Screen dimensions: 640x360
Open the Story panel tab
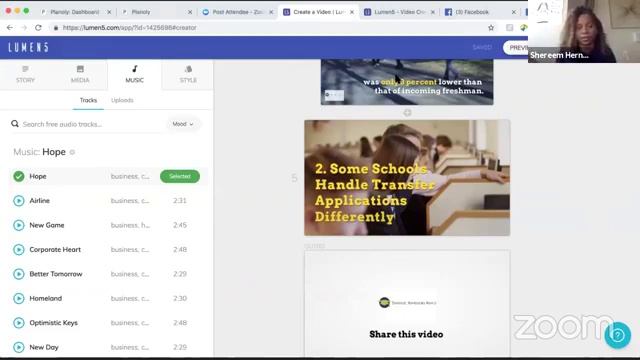(25, 74)
